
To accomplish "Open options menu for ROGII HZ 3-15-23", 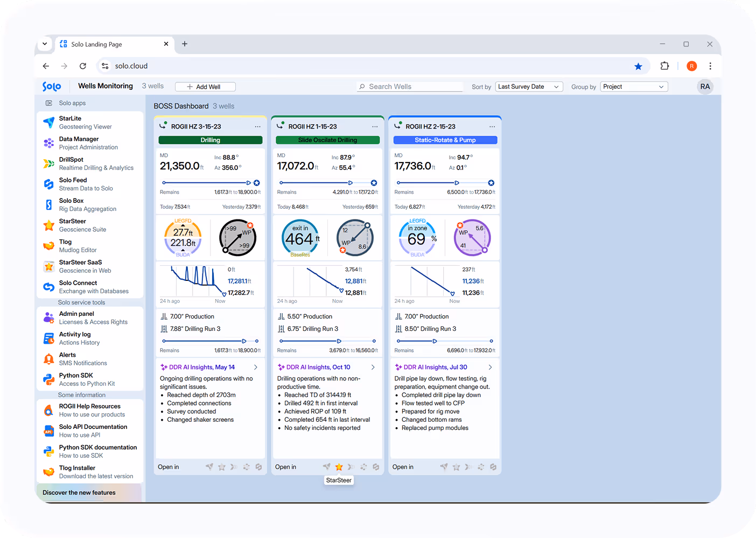I will coord(257,126).
